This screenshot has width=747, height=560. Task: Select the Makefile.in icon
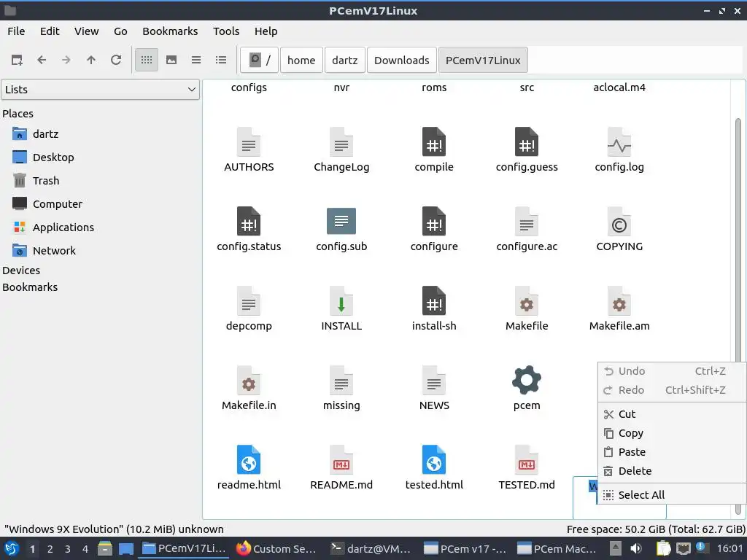249,381
